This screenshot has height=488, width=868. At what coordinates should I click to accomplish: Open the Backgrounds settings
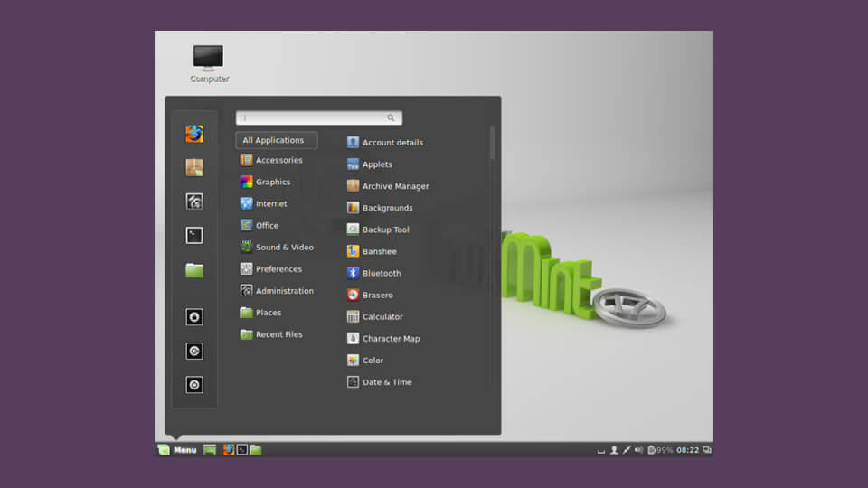(x=380, y=208)
